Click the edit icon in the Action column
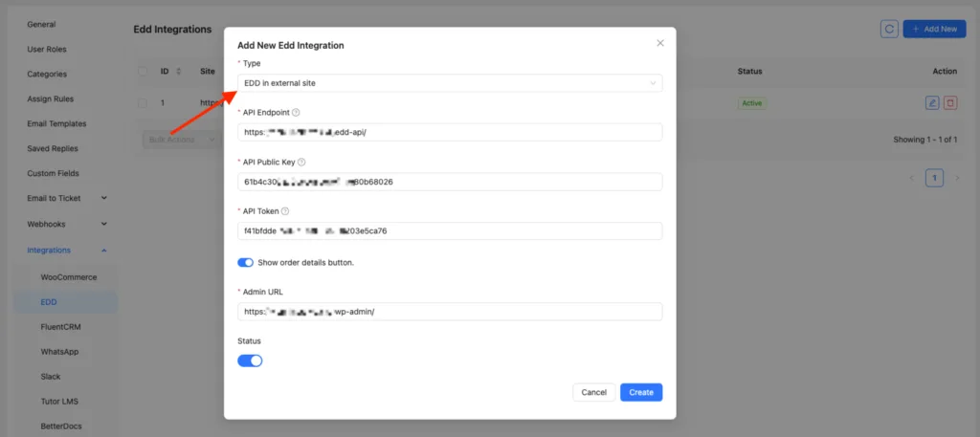The width and height of the screenshot is (980, 437). click(x=932, y=102)
